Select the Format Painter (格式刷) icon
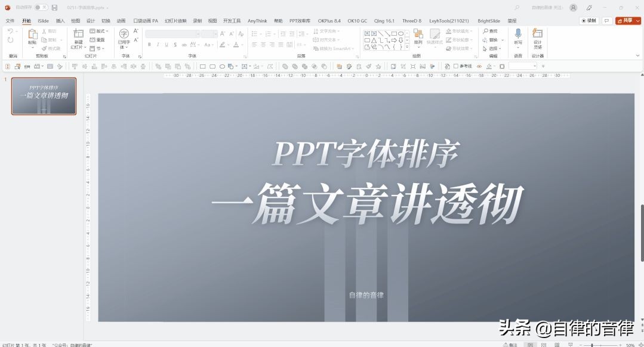The height and width of the screenshot is (347, 644). [44, 48]
